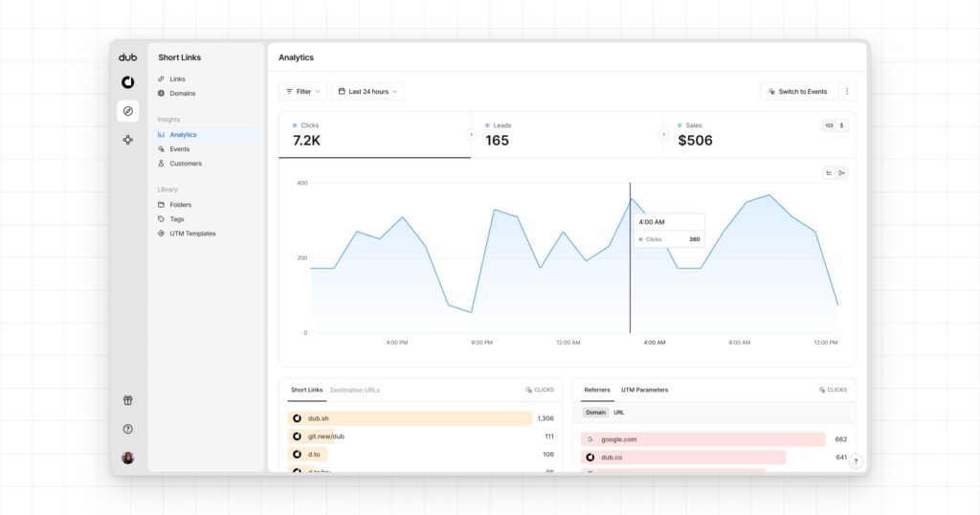Click the dub icon in the dub.co row
Screen dimensions: 980x515
tap(590, 458)
